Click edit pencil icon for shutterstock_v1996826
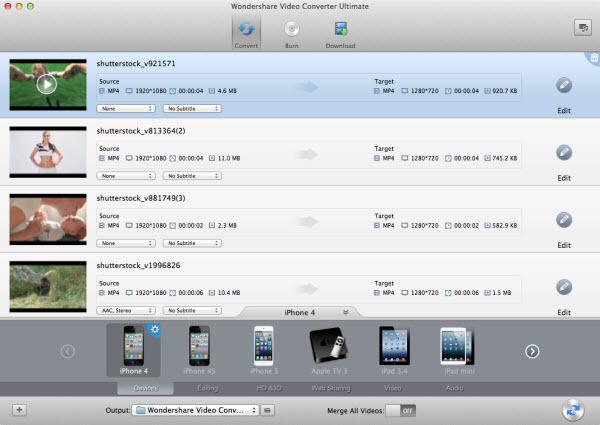This screenshot has height=425, width=600. (x=564, y=287)
